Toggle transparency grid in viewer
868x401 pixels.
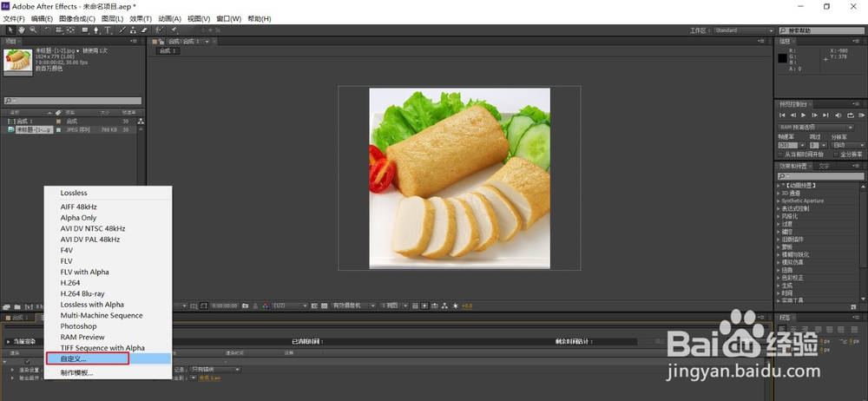coord(325,306)
